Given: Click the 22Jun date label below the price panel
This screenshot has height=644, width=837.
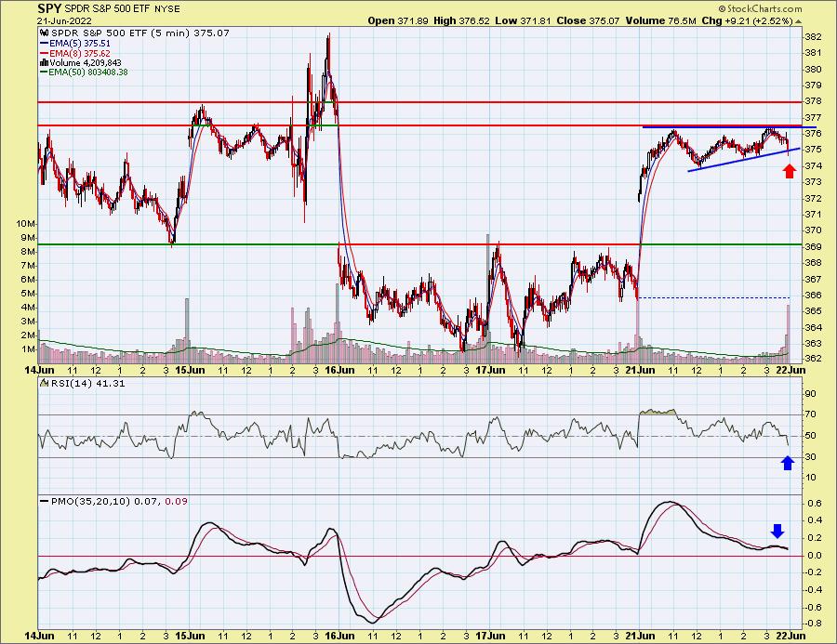Looking at the screenshot, I should coord(790,369).
